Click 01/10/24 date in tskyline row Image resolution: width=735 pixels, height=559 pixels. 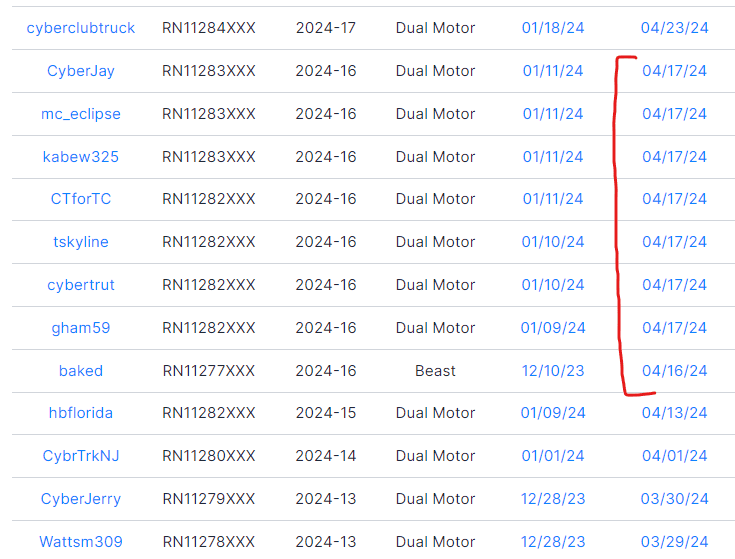point(553,242)
